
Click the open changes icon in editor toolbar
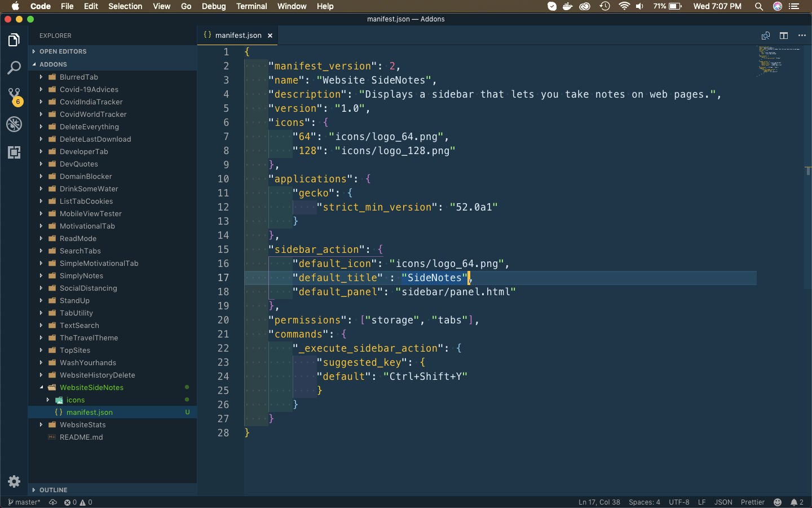click(x=765, y=36)
